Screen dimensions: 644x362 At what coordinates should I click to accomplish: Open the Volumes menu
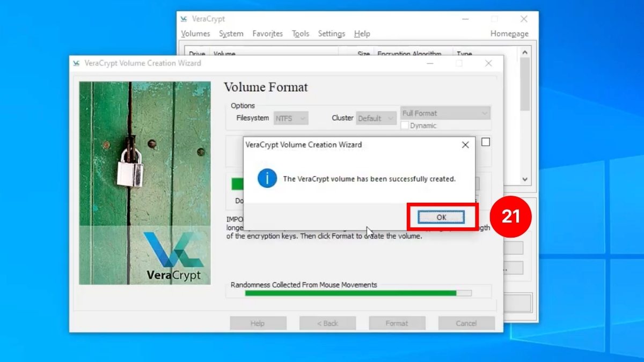(x=195, y=33)
